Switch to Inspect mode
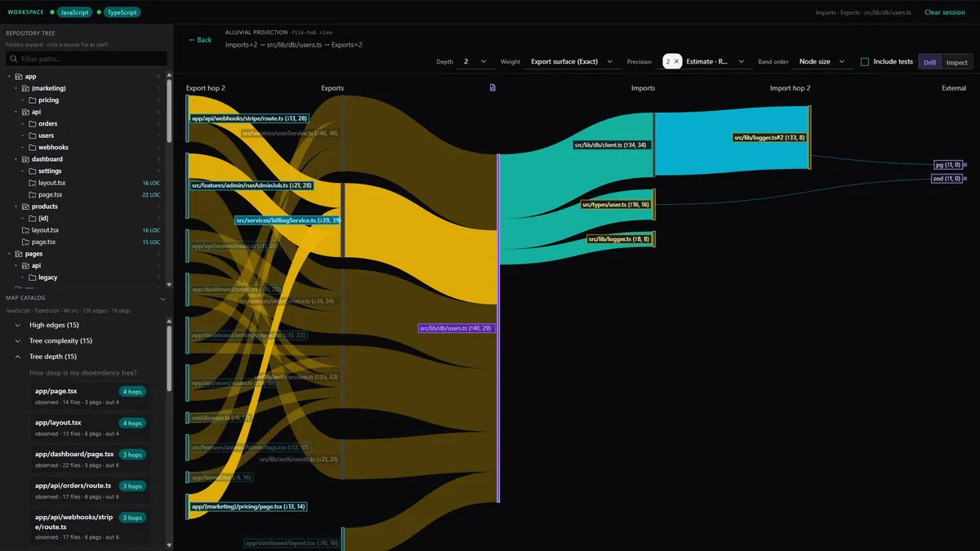 [956, 62]
